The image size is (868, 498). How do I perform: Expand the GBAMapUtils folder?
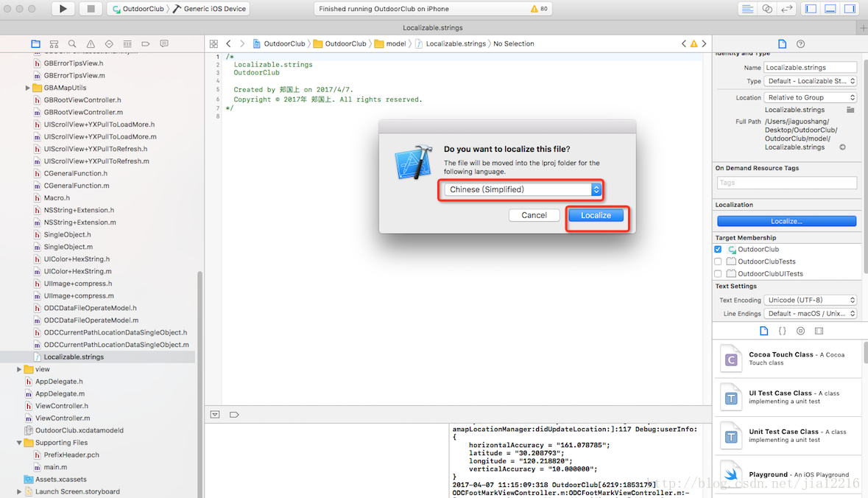tap(28, 88)
